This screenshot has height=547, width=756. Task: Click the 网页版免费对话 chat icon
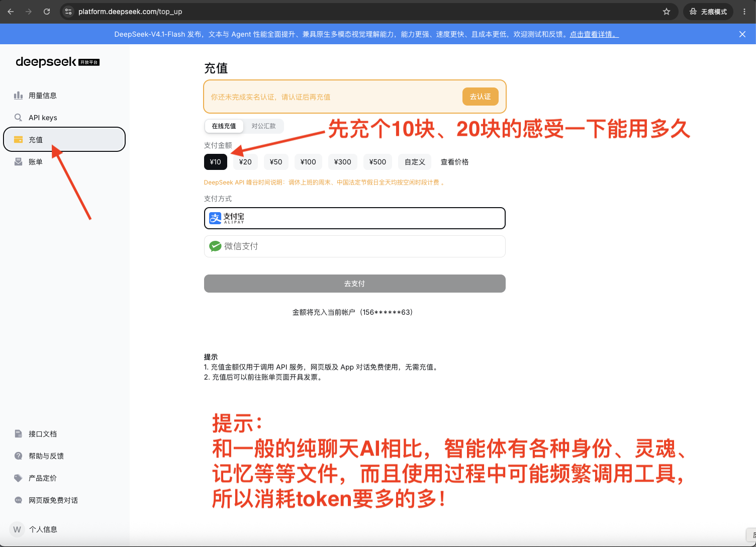coord(19,500)
